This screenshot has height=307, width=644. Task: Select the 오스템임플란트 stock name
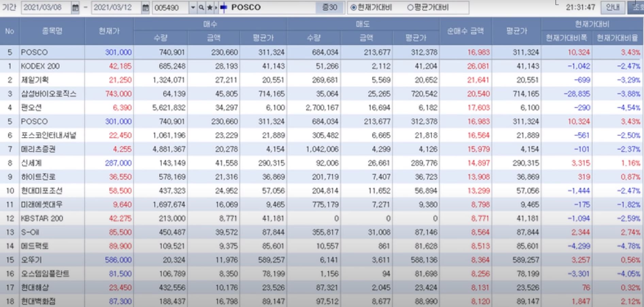[x=45, y=274]
